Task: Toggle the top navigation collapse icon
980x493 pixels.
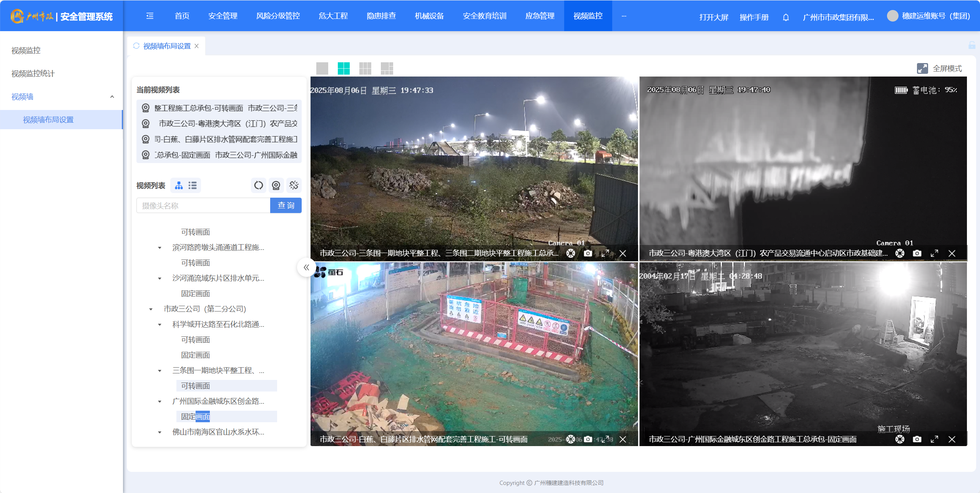Action: point(150,16)
